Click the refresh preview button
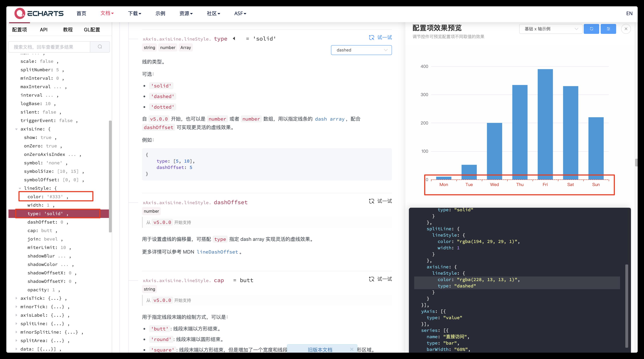 (x=591, y=29)
